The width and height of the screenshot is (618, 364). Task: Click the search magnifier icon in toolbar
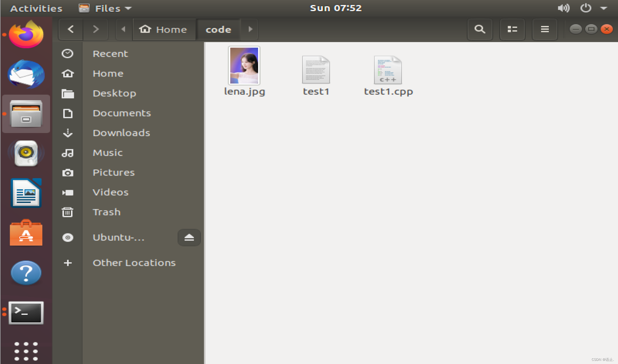(480, 29)
